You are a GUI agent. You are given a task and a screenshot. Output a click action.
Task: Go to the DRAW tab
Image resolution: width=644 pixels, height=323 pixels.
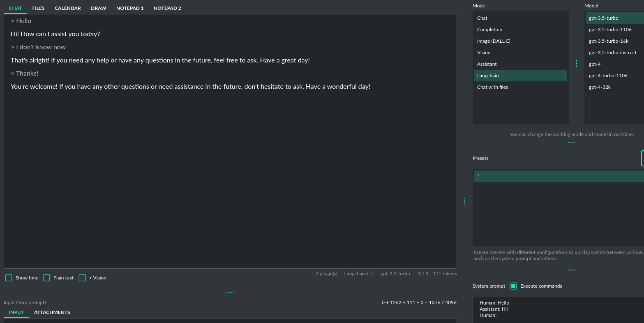tap(99, 8)
